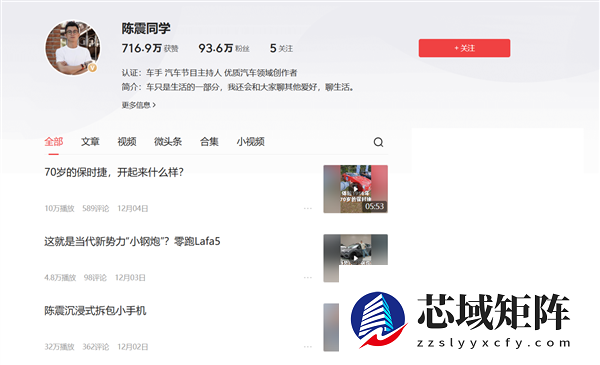Expand 更多信息 profile details
600x365 pixels.
(139, 105)
